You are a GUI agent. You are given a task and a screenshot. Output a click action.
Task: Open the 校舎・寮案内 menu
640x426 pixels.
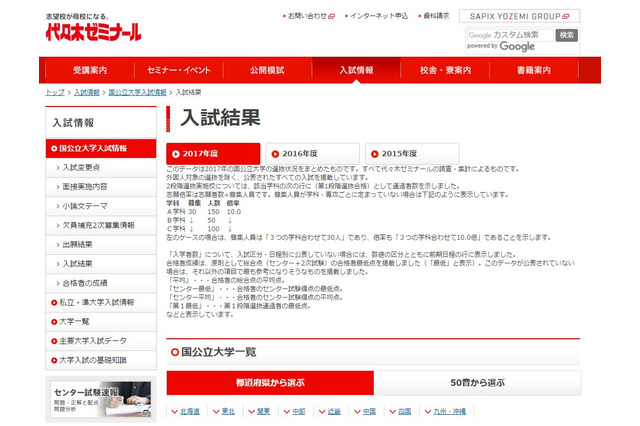pyautogui.click(x=445, y=70)
